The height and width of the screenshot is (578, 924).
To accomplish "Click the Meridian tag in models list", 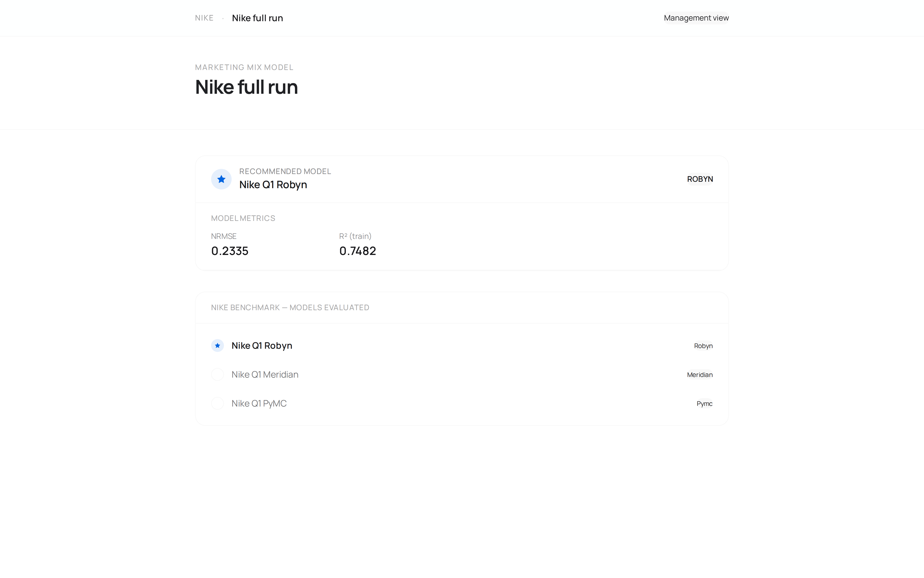I will (700, 375).
